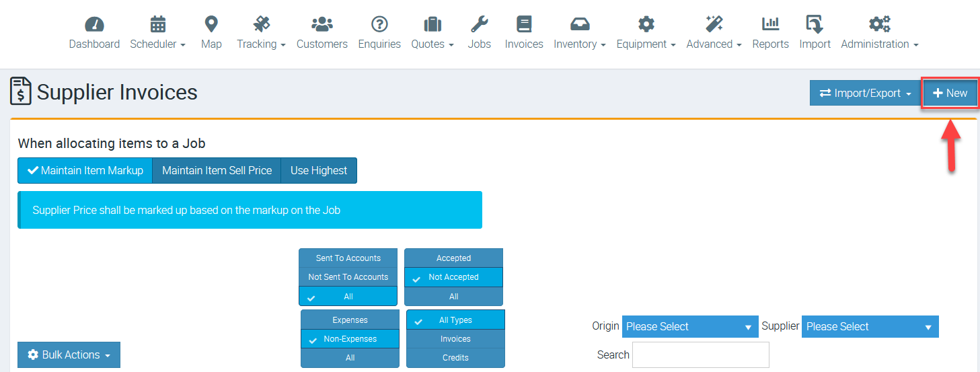Click the Administration gears icon
The height and width of the screenshot is (372, 980).
(879, 24)
